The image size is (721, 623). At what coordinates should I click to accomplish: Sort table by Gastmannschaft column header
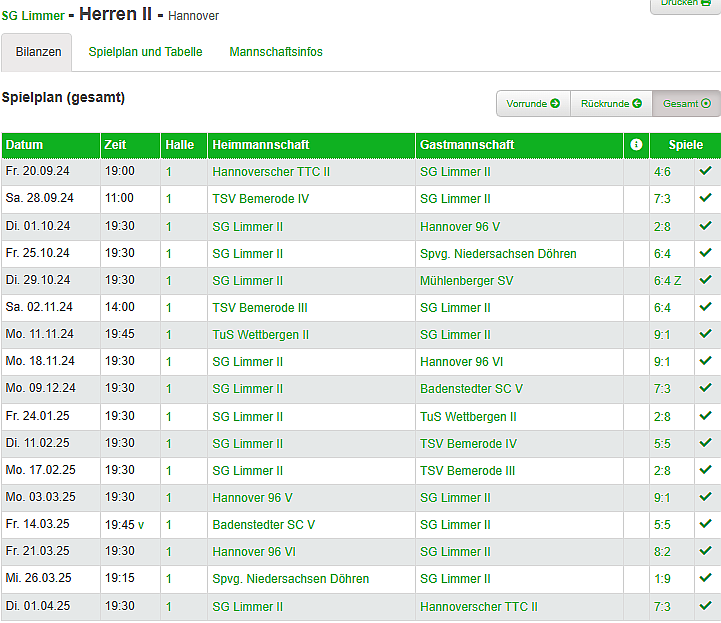coord(467,145)
